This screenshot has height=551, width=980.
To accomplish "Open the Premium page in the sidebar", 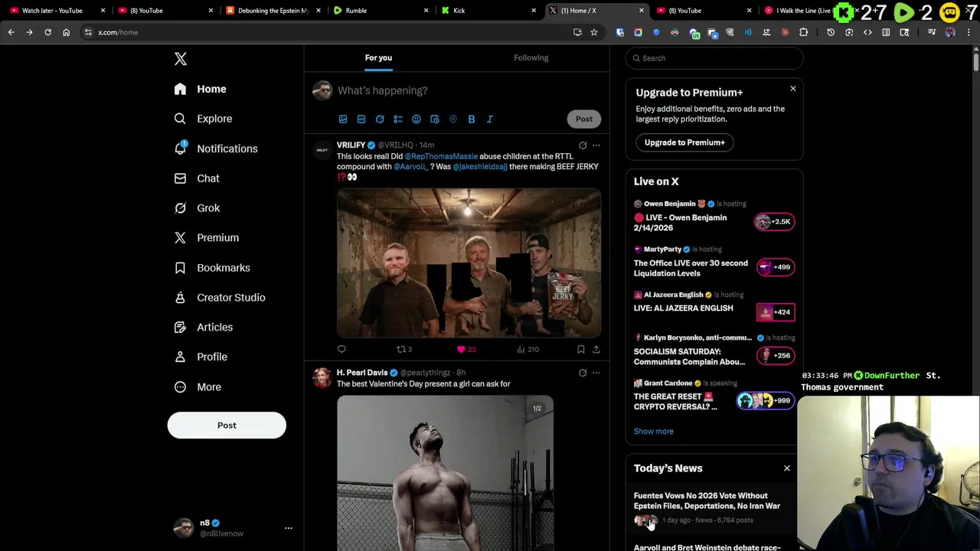I will click(x=207, y=238).
